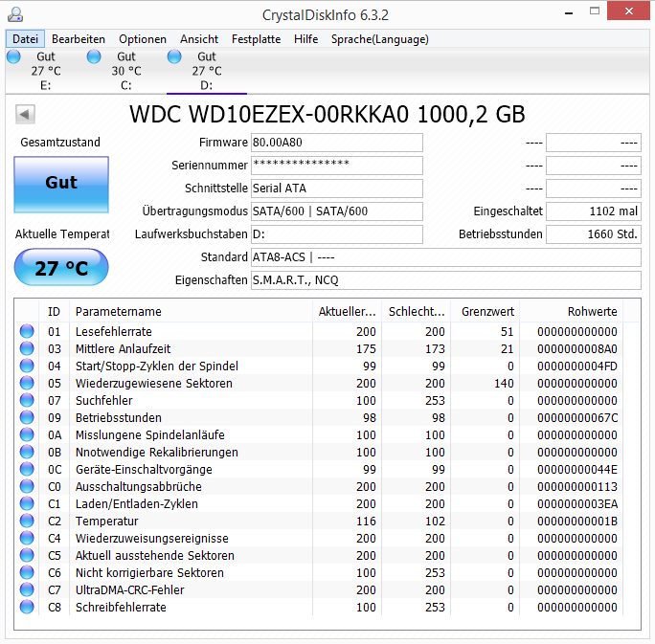Select the Lesefehlerrate parameter name
This screenshot has width=655, height=644.
114,332
